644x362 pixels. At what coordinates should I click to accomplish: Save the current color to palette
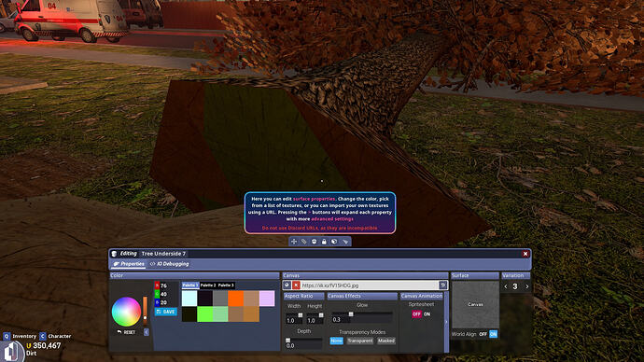(x=166, y=312)
